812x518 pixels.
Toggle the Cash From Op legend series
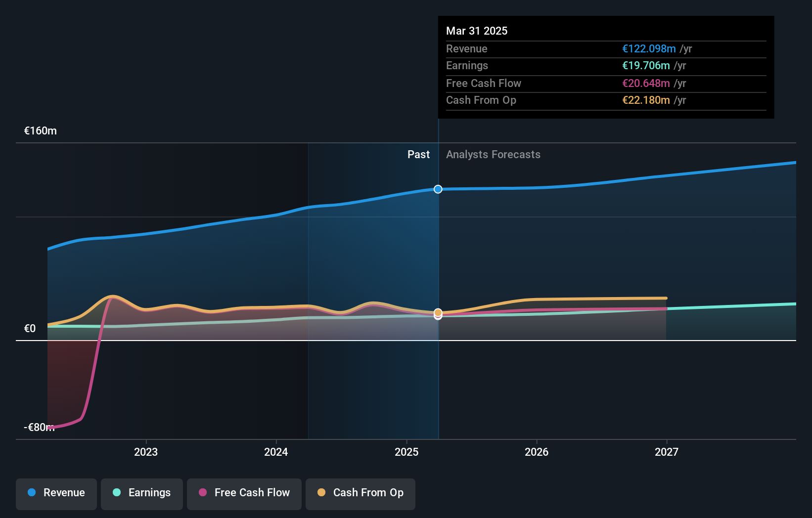click(x=361, y=494)
